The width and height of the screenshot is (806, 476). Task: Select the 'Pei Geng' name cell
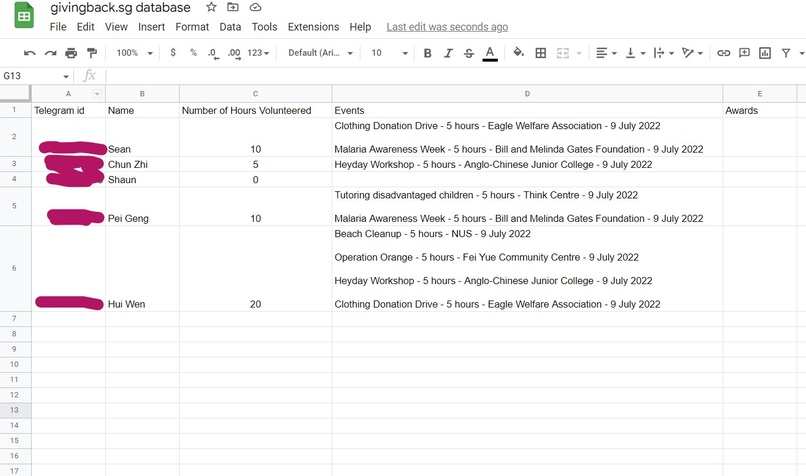(x=142, y=206)
